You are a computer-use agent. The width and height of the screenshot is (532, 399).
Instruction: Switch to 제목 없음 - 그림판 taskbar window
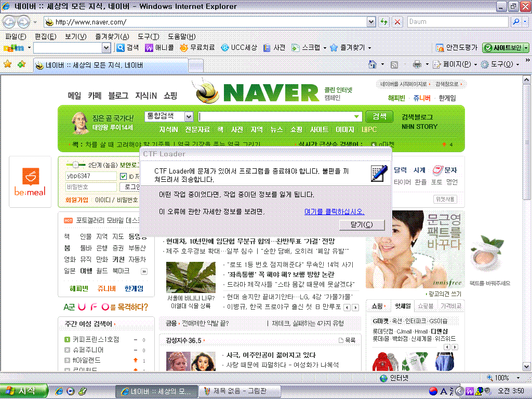coord(240,391)
